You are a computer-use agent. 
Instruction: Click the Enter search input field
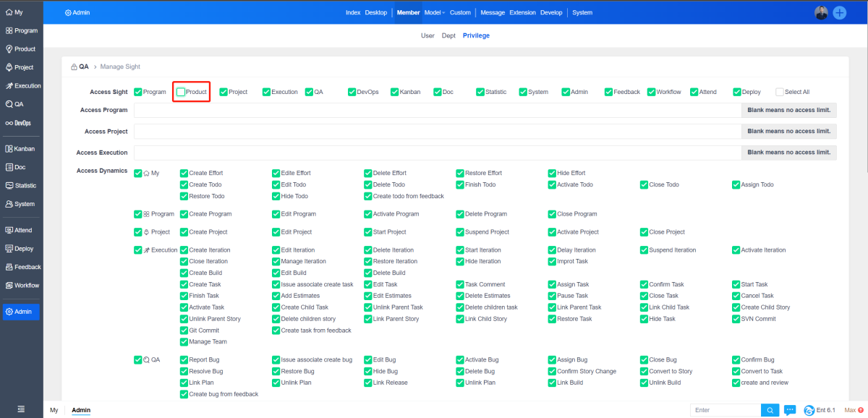726,410
